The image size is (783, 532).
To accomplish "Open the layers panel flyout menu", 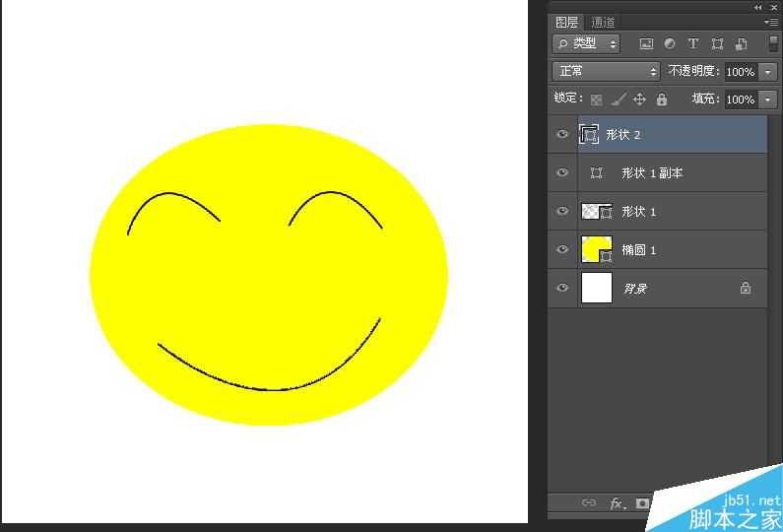I will pyautogui.click(x=770, y=22).
